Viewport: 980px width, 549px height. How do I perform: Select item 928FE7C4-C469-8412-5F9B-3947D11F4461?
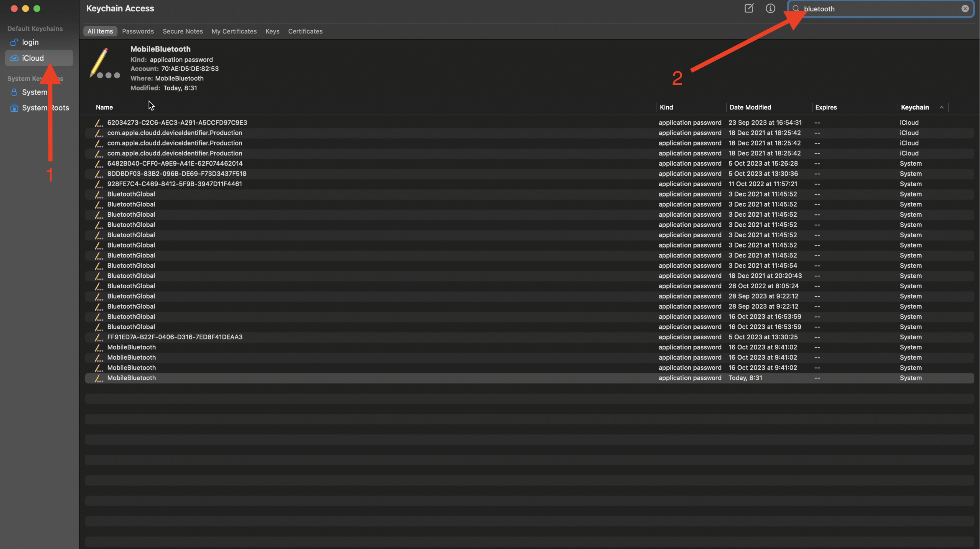[529, 184]
